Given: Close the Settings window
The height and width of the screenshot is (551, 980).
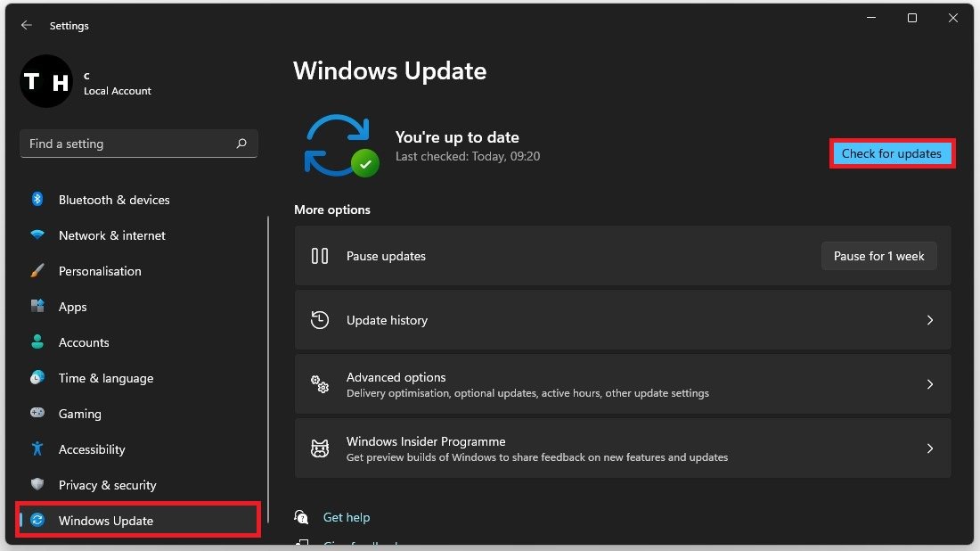Looking at the screenshot, I should (x=953, y=18).
